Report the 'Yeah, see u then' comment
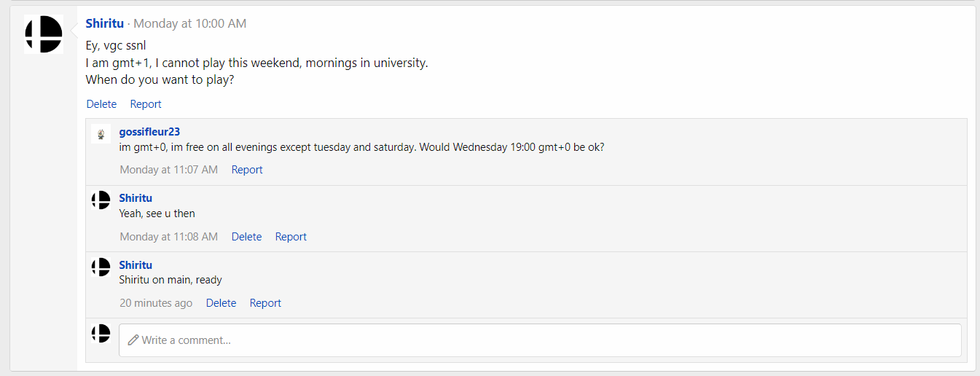Image resolution: width=980 pixels, height=376 pixels. 291,237
